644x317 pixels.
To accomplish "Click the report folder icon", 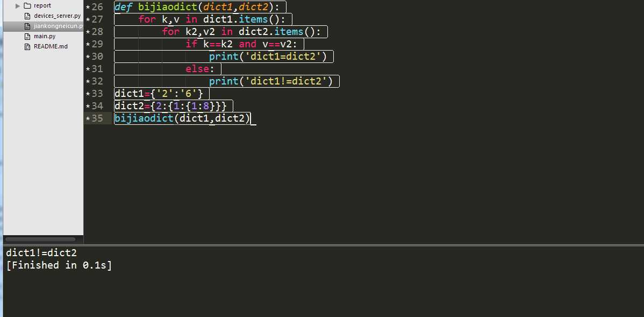I will click(x=27, y=6).
